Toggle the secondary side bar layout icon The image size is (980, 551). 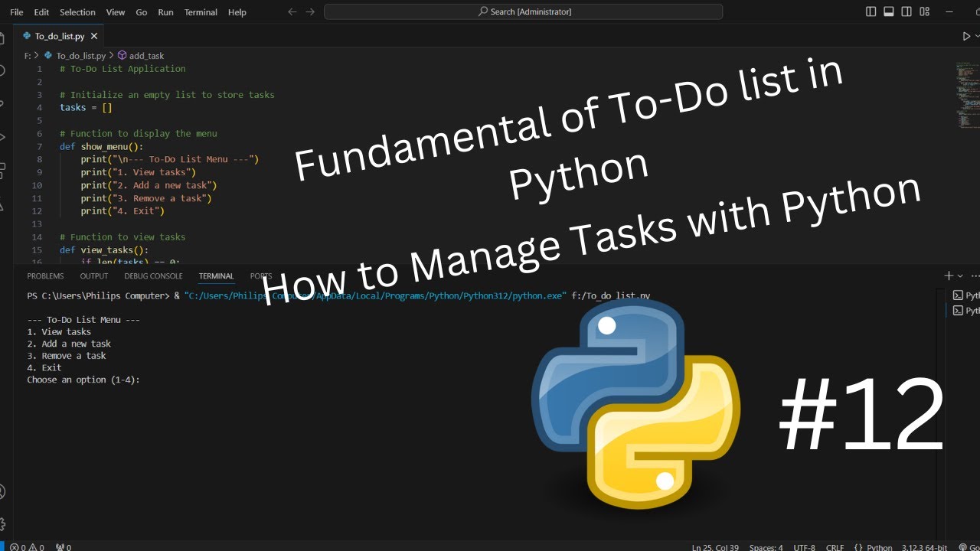pyautogui.click(x=907, y=11)
